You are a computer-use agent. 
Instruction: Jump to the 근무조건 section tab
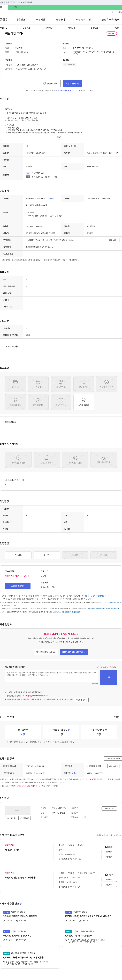tap(26, 28)
